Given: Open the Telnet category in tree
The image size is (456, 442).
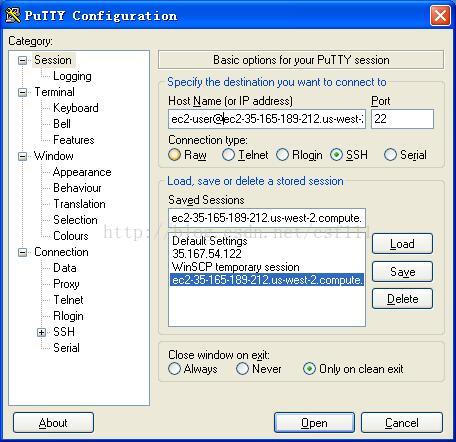Looking at the screenshot, I should [x=68, y=300].
